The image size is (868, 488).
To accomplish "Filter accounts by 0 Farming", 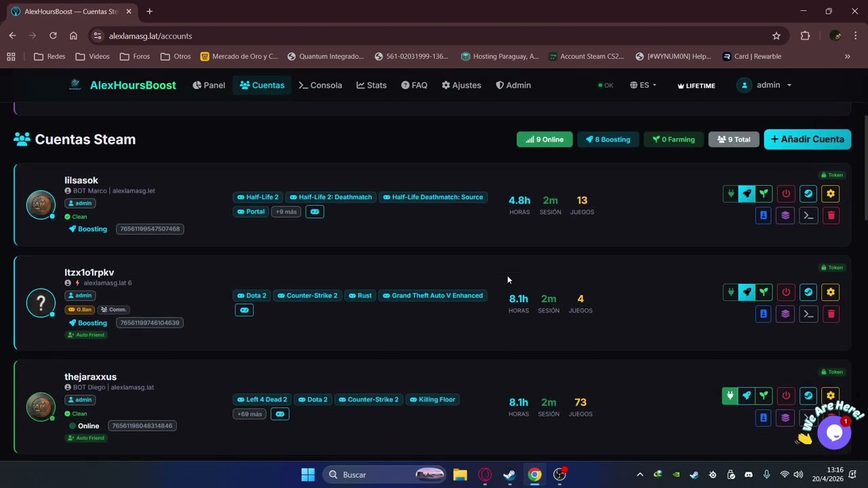I will pyautogui.click(x=673, y=140).
